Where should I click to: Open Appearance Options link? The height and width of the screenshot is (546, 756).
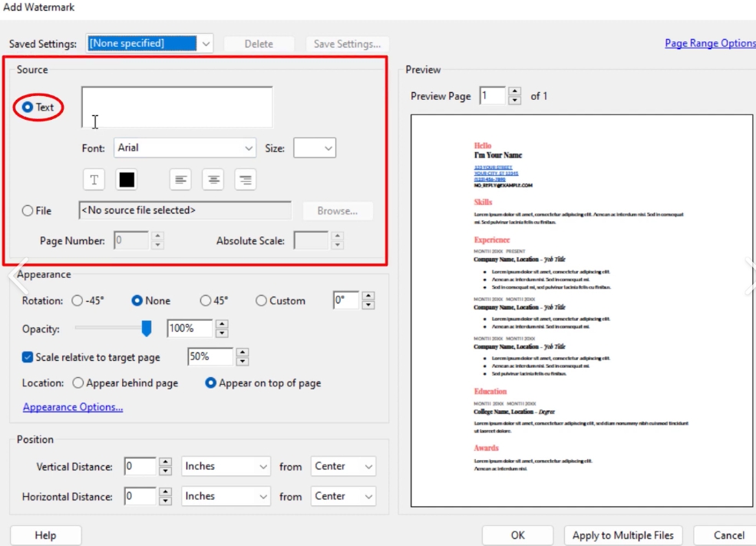(x=73, y=407)
